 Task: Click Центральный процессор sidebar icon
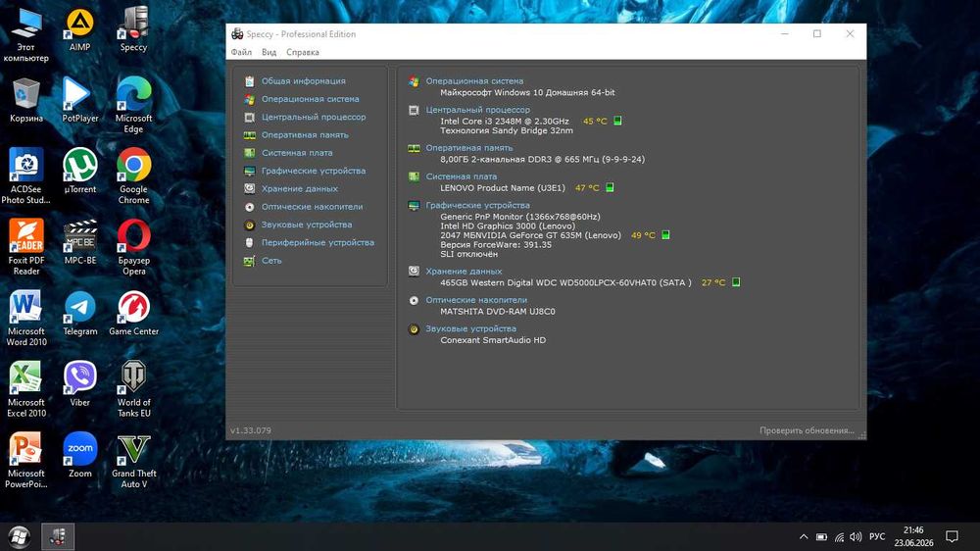tap(249, 117)
